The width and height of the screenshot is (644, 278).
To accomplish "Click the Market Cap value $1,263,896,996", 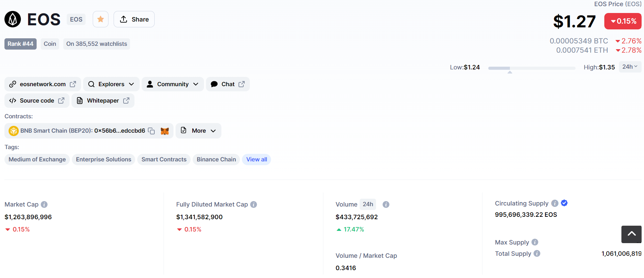I will 28,217.
